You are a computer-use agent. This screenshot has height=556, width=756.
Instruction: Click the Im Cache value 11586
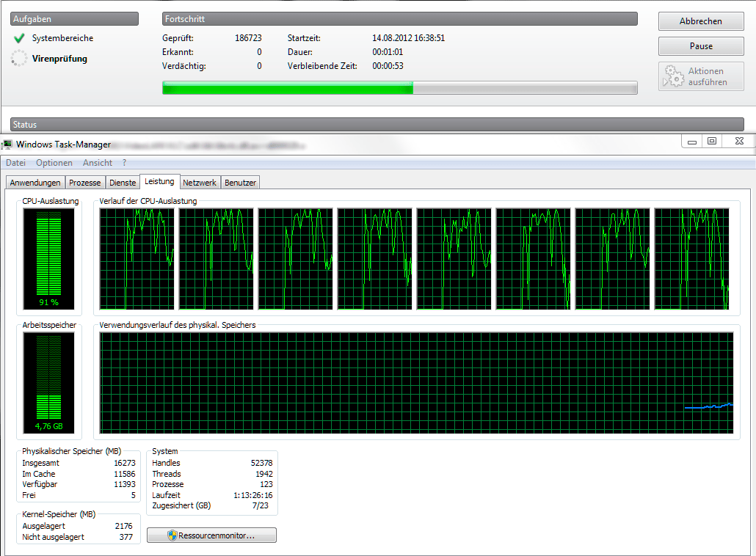125,474
